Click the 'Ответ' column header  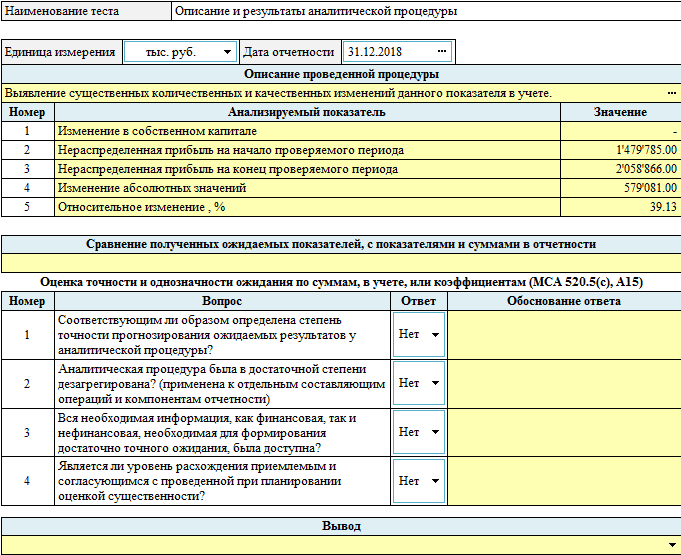tap(418, 301)
